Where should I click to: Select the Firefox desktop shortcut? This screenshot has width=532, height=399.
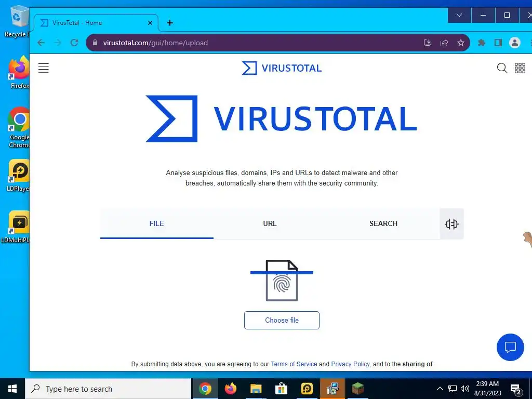point(19,73)
